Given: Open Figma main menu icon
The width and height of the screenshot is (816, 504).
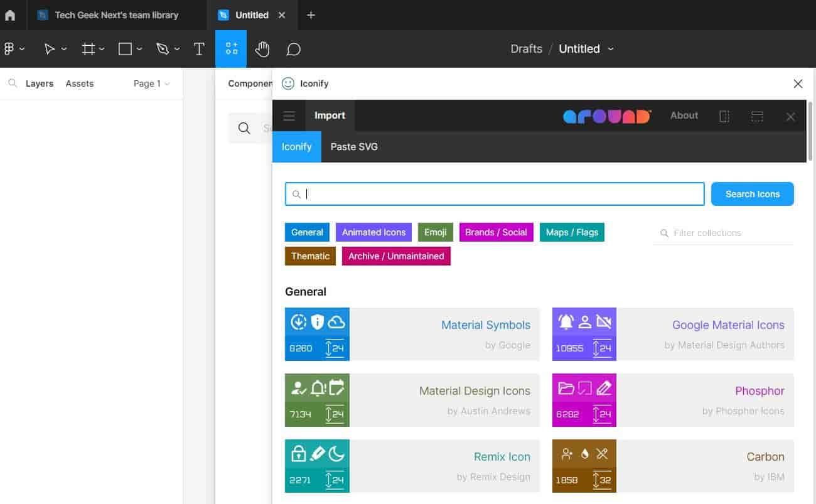Looking at the screenshot, I should 9,49.
